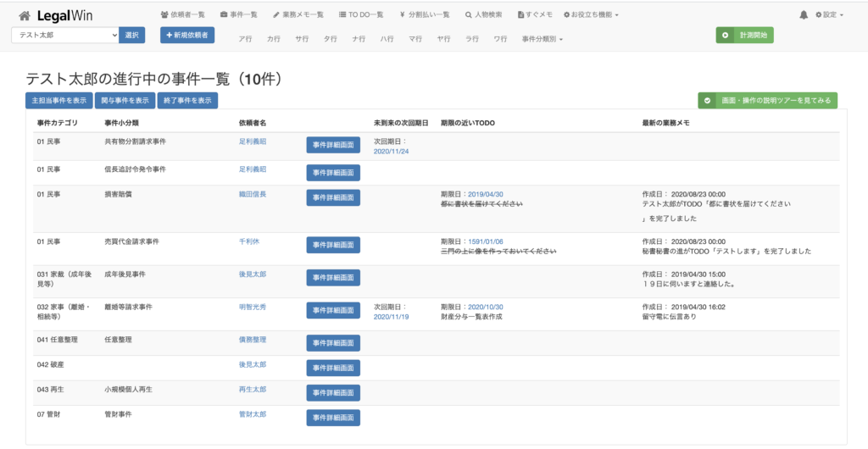
Task: Expand the 事件分類別 filter dropdown
Action: 542,39
